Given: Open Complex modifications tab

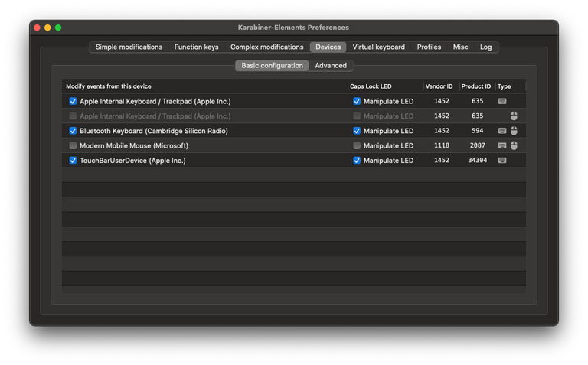Looking at the screenshot, I should pos(266,47).
